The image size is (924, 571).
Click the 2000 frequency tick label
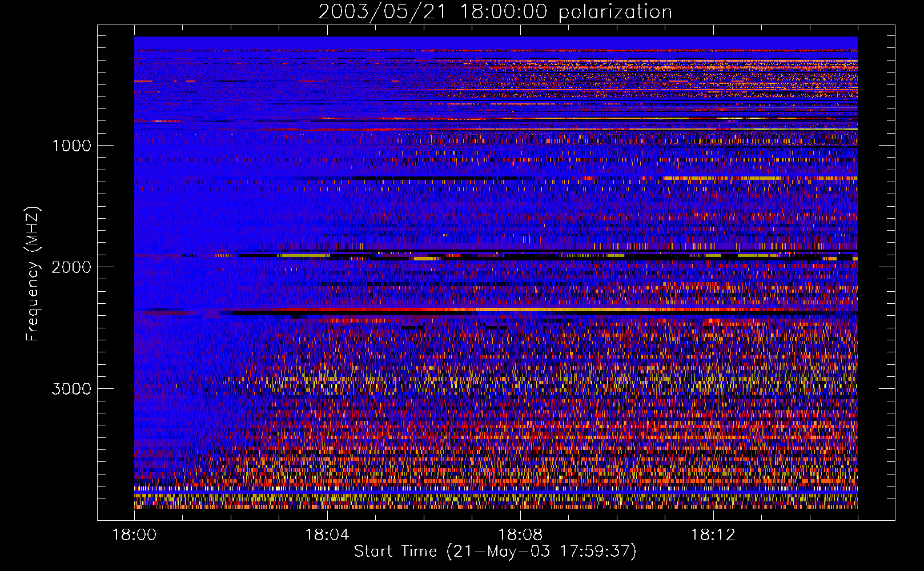click(x=71, y=267)
